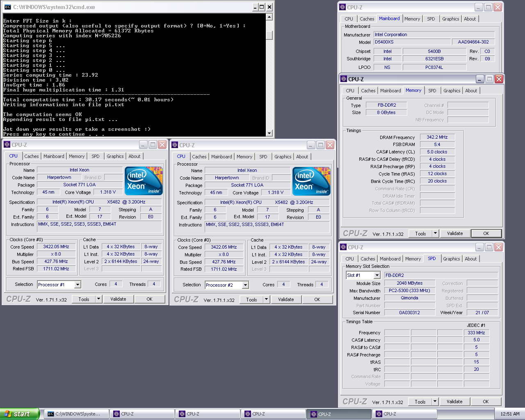The height and width of the screenshot is (420, 525).
Task: Click Core Voltage 1.318 V in Processor #1 window
Action: (x=108, y=192)
